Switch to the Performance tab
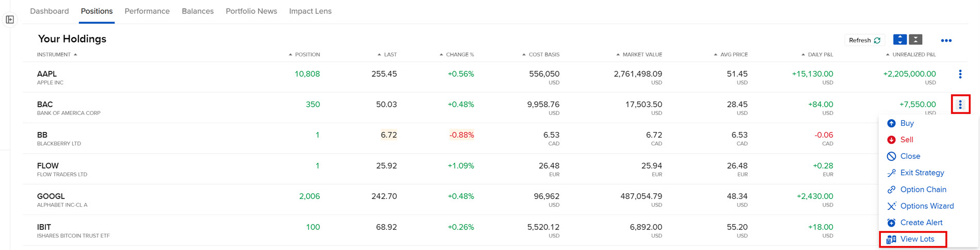980x250 pixels. pyautogui.click(x=147, y=11)
